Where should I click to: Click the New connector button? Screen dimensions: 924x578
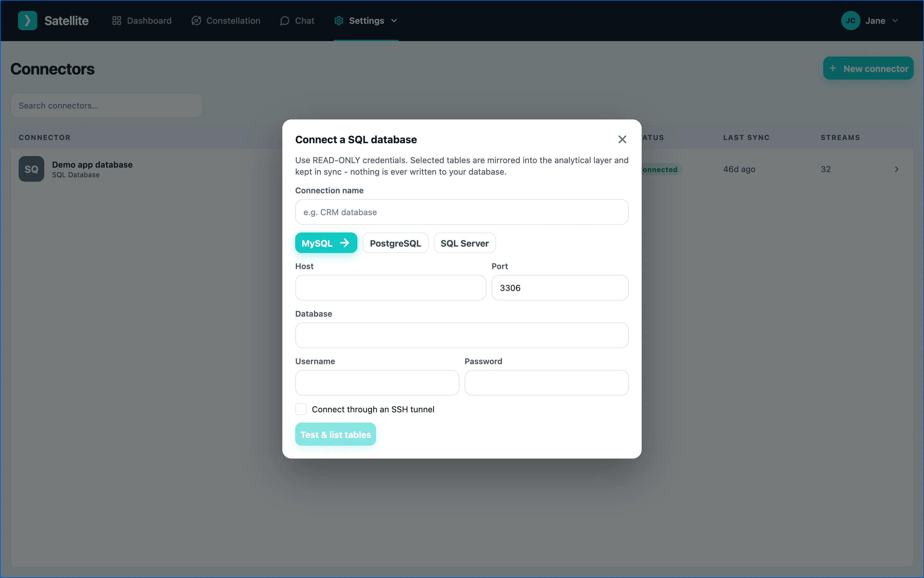tap(868, 68)
